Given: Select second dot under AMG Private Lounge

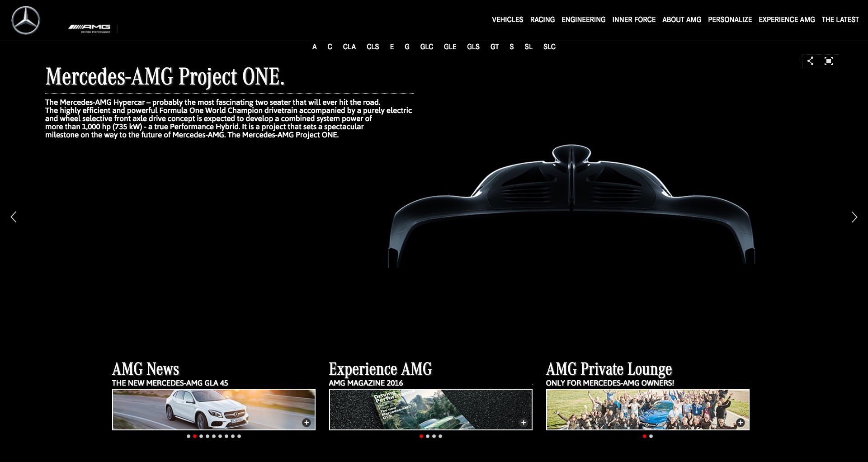Looking at the screenshot, I should tap(651, 436).
